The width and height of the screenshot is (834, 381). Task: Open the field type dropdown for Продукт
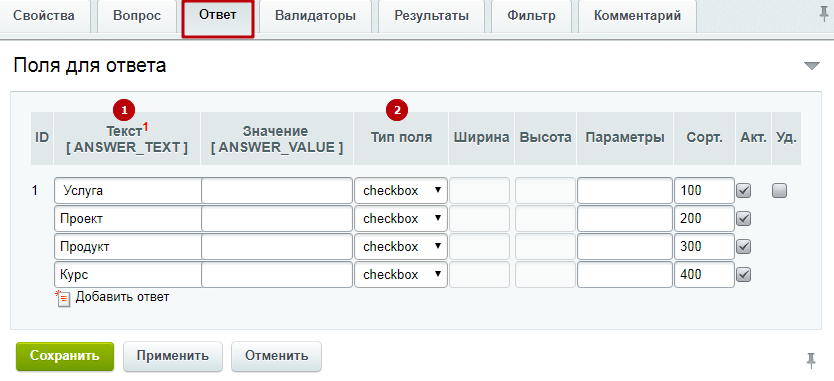point(401,247)
